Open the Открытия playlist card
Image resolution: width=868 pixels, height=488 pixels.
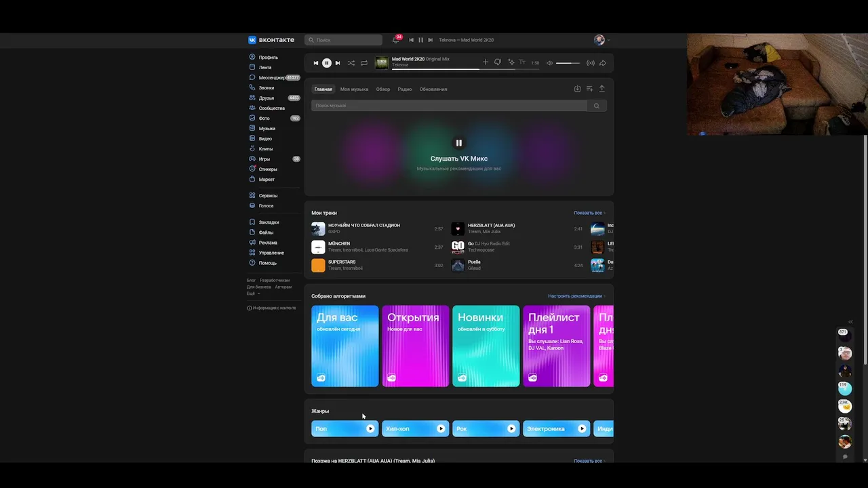tap(416, 346)
